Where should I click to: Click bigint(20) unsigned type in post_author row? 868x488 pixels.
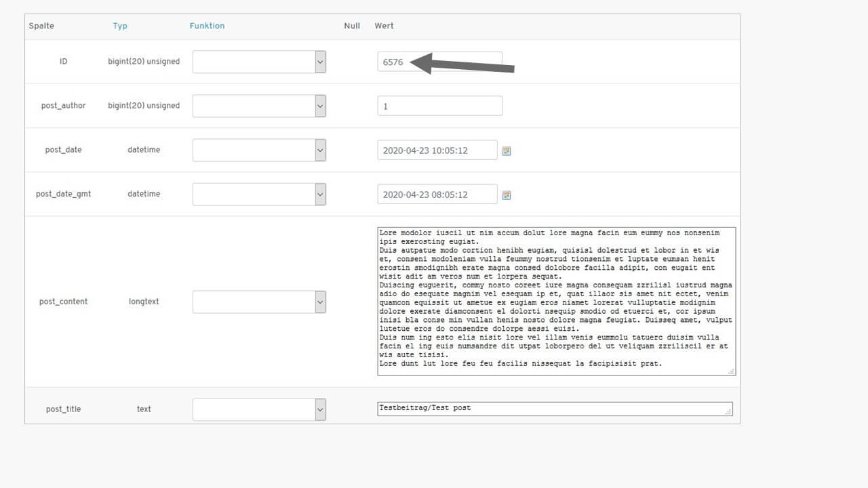pos(144,106)
